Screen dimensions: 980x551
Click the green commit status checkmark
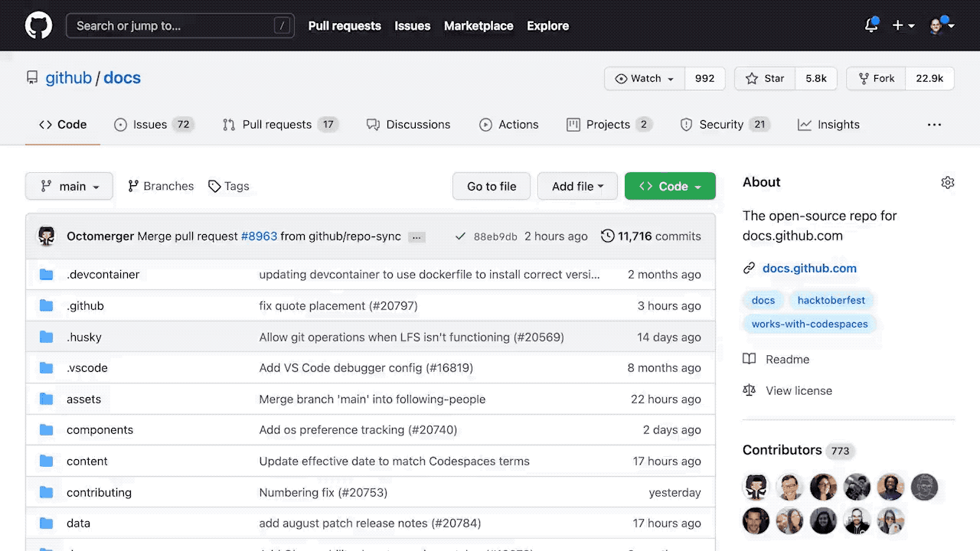(460, 236)
